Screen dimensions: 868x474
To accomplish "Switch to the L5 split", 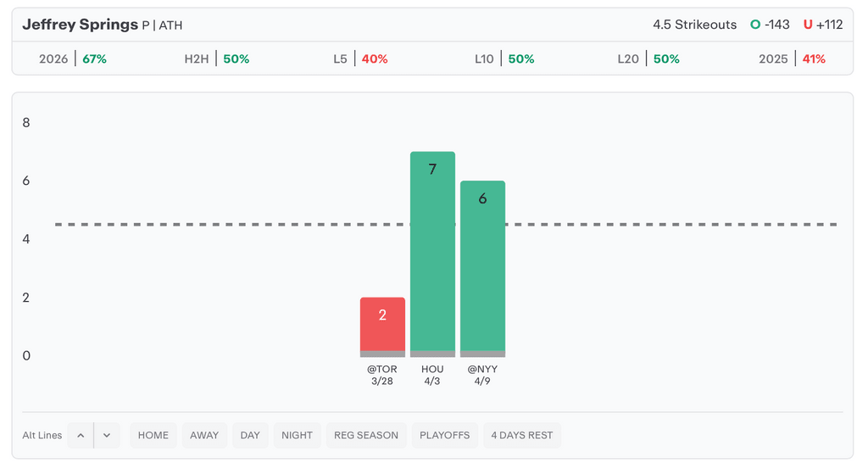I will click(x=360, y=59).
